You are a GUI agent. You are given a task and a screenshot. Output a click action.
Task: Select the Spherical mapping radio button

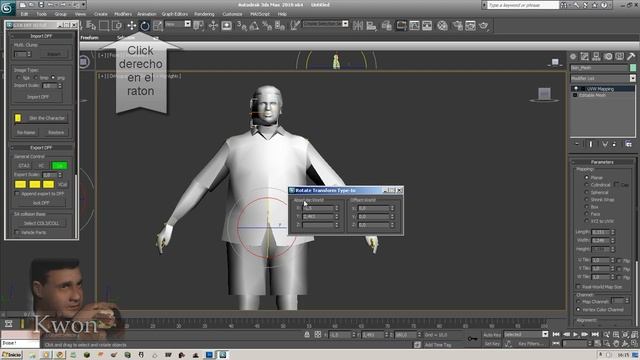pos(587,192)
